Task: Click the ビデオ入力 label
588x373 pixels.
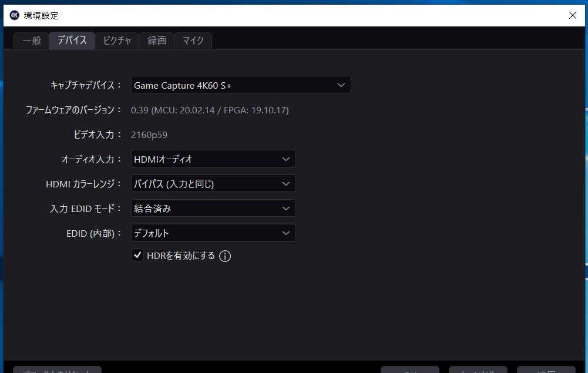Action: (x=98, y=135)
